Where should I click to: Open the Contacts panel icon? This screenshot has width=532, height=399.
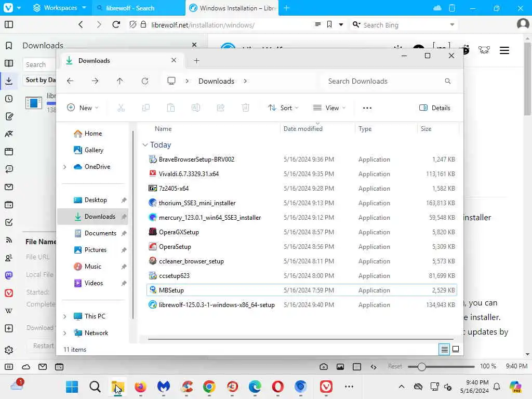pos(9,258)
